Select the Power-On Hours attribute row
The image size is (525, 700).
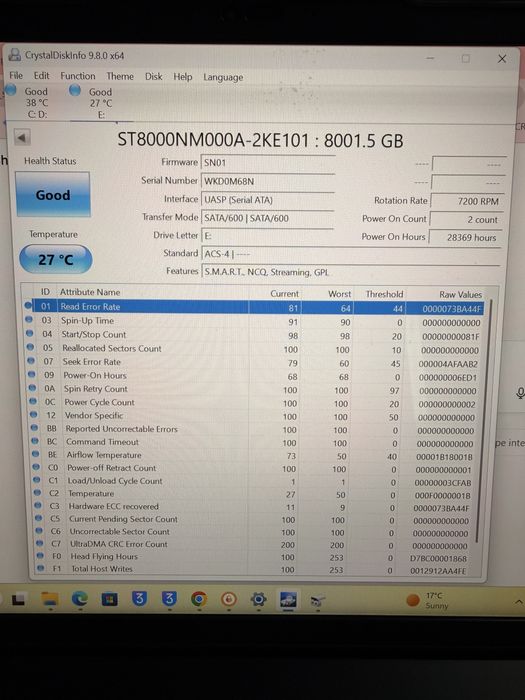pos(254,376)
